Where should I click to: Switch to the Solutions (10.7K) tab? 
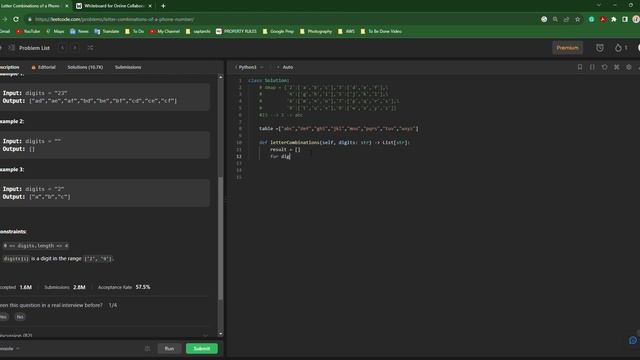tap(85, 67)
